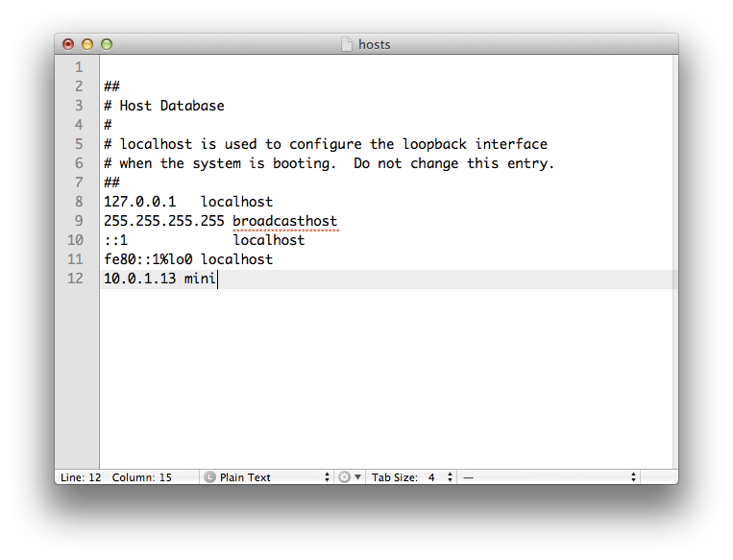733x560 pixels.
Task: Click the 'loopback interface' comment line
Action: click(x=326, y=144)
